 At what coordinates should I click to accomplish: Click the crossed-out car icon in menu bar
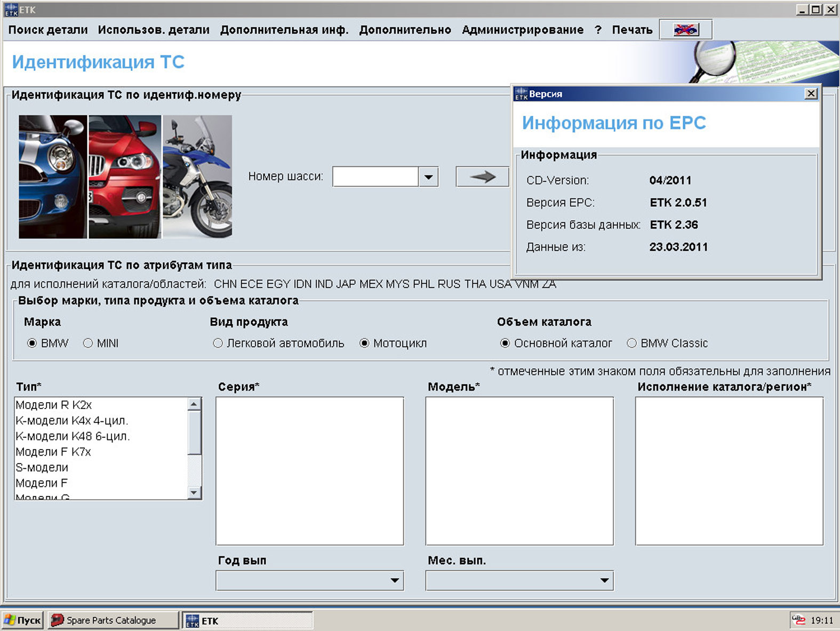point(686,30)
